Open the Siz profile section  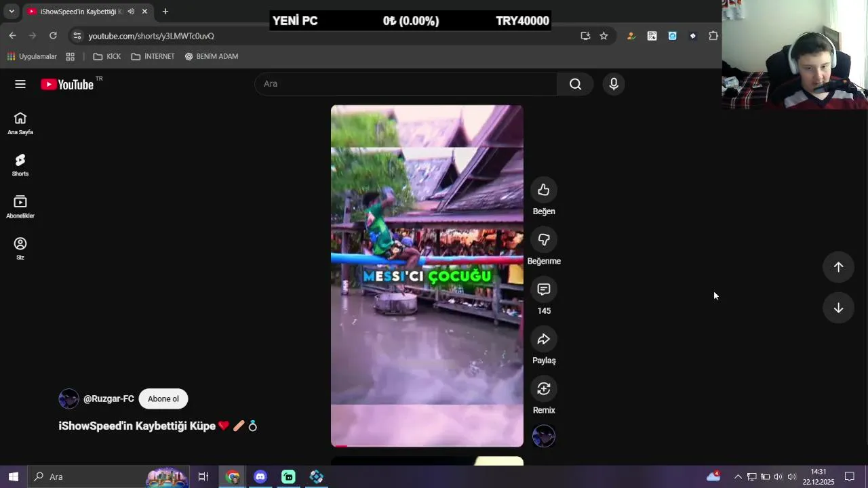(x=20, y=248)
